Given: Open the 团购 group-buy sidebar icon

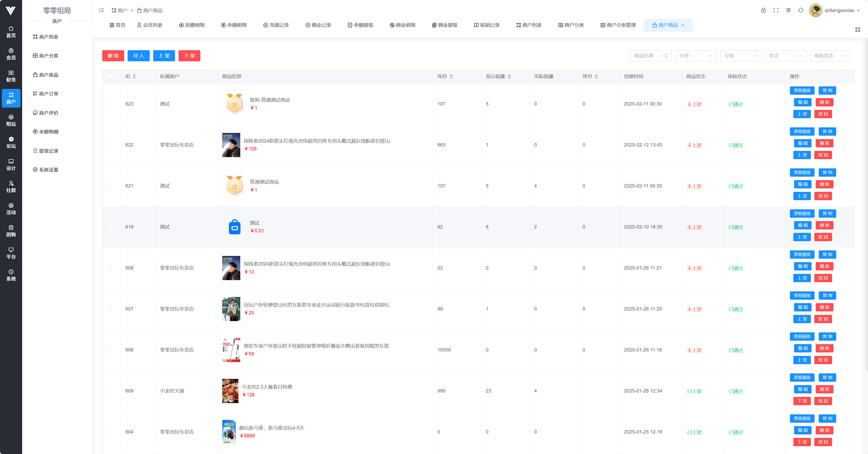Looking at the screenshot, I should [x=11, y=231].
